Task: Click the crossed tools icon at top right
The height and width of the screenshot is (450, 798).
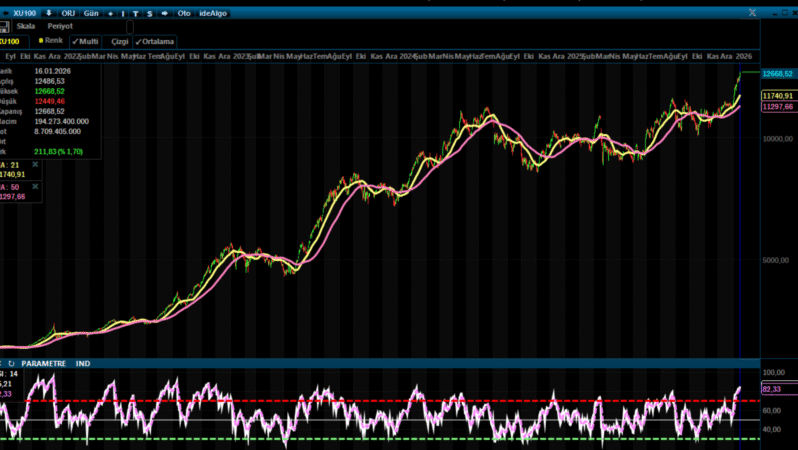Action: point(751,12)
